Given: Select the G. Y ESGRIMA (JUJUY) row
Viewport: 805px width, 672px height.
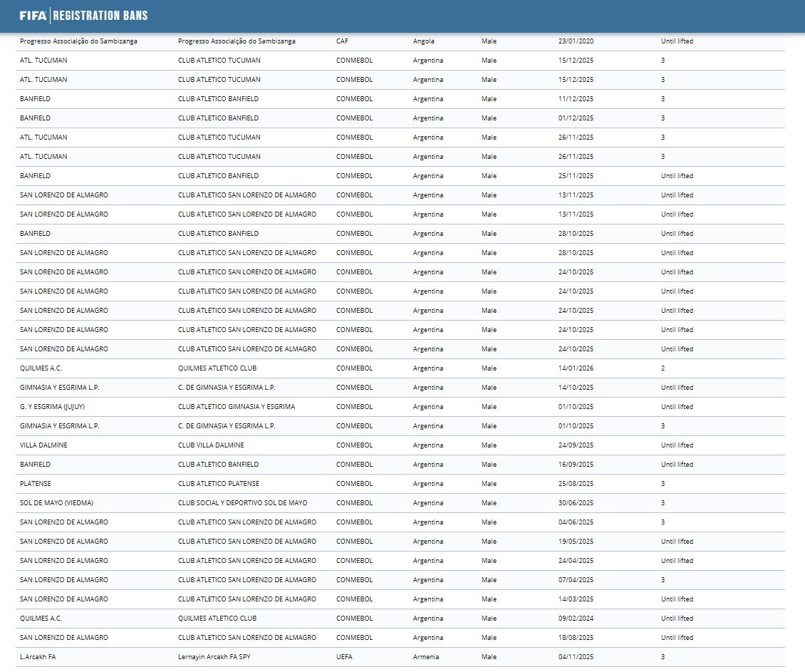Looking at the screenshot, I should (x=53, y=407).
